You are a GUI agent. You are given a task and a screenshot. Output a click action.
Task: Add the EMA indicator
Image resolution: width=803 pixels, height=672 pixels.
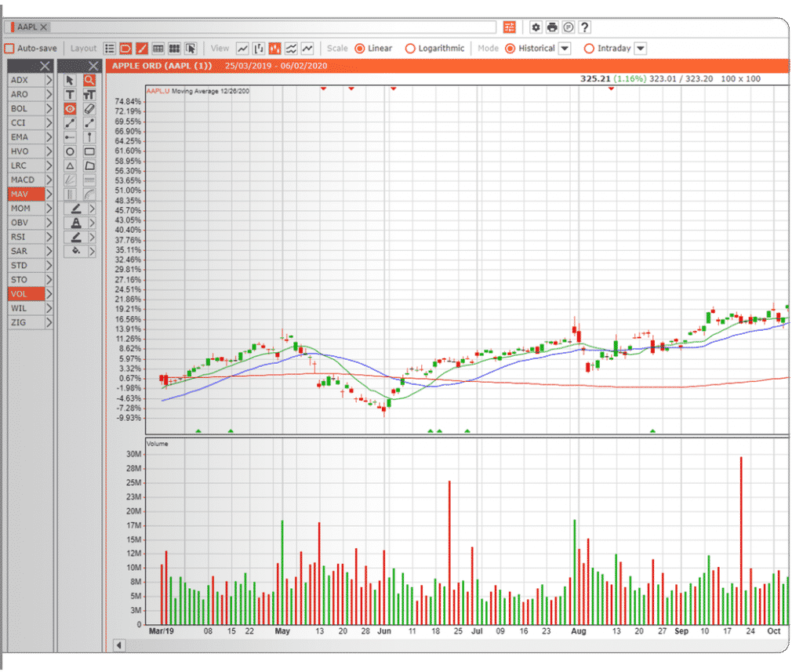click(x=27, y=137)
